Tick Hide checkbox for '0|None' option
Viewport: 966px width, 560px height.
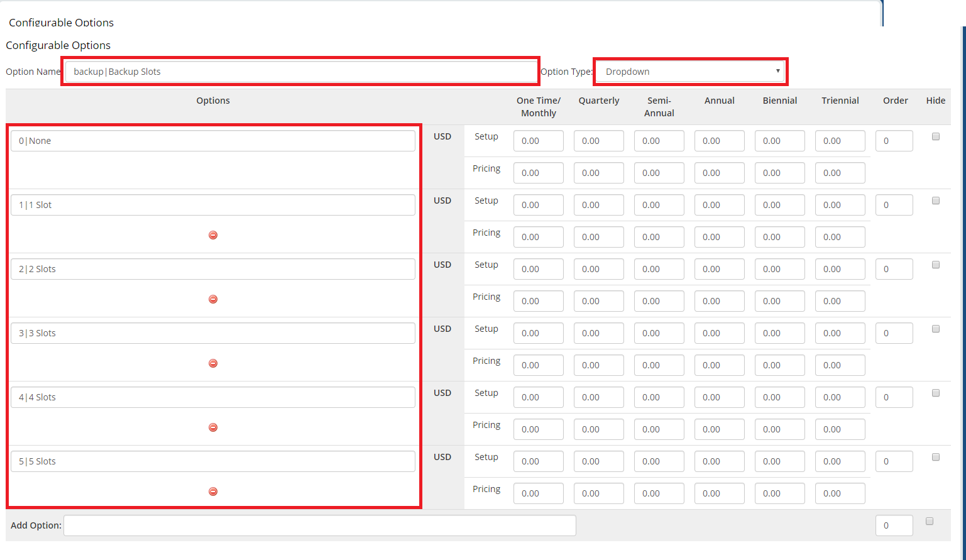pos(936,136)
